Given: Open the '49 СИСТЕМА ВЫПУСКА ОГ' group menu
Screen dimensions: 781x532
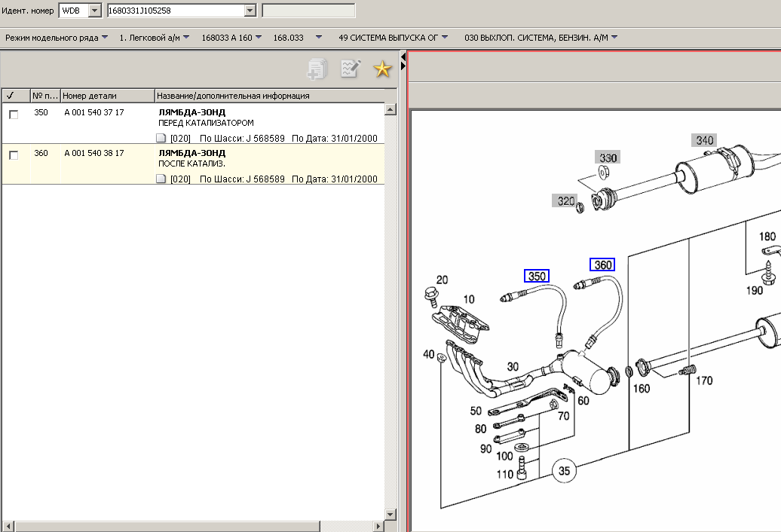Looking at the screenshot, I should point(393,37).
